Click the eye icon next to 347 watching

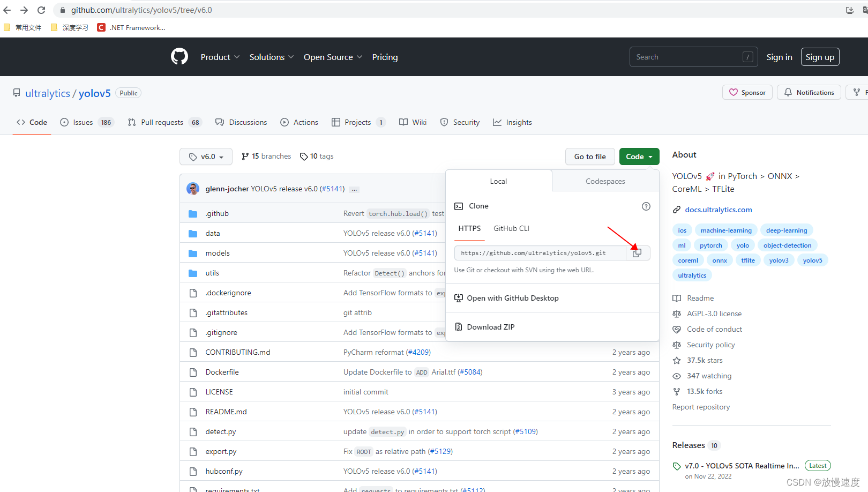tap(677, 376)
